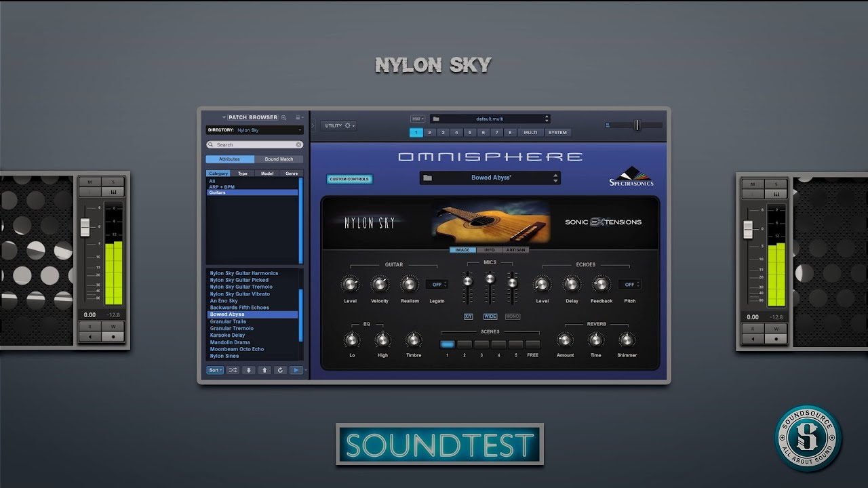Click the Reverb Amount knob

tap(565, 340)
